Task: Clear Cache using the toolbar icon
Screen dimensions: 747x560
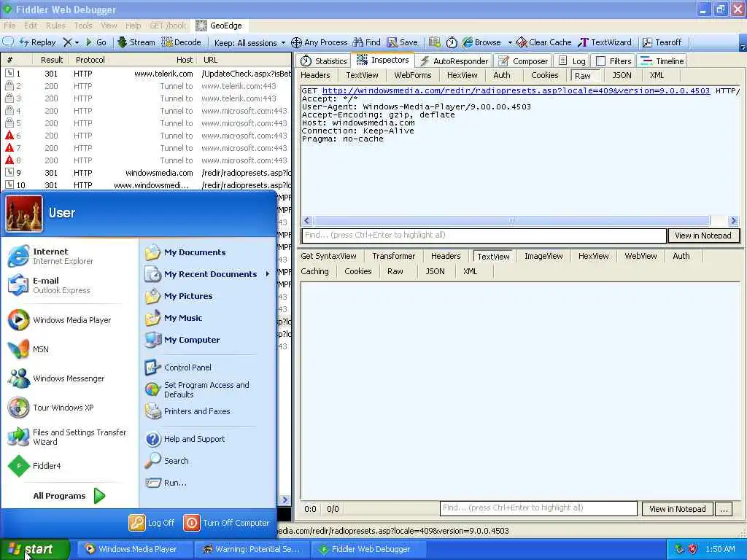Action: click(543, 42)
